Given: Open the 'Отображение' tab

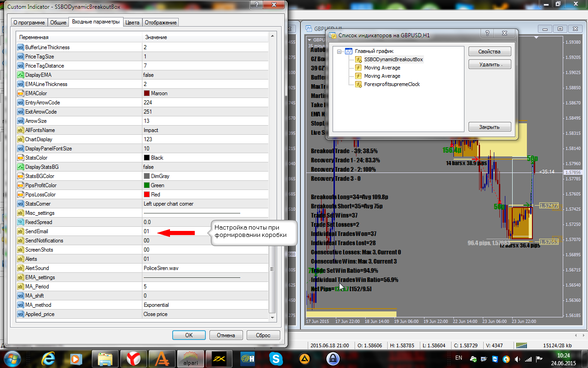Looking at the screenshot, I should [x=160, y=23].
